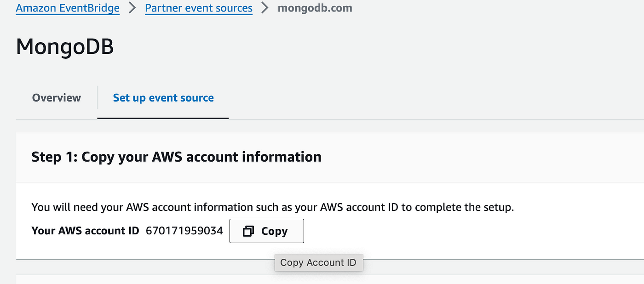The width and height of the screenshot is (644, 284).
Task: Select the account ID number 670171959034
Action: click(x=184, y=231)
